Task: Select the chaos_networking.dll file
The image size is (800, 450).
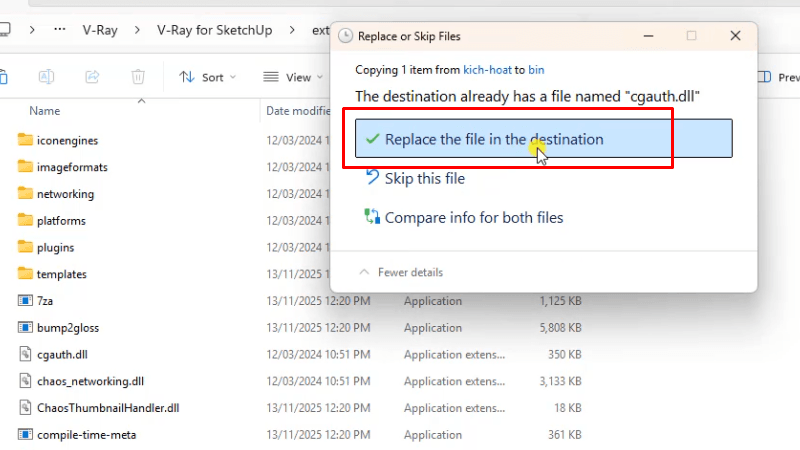Action: pos(90,381)
